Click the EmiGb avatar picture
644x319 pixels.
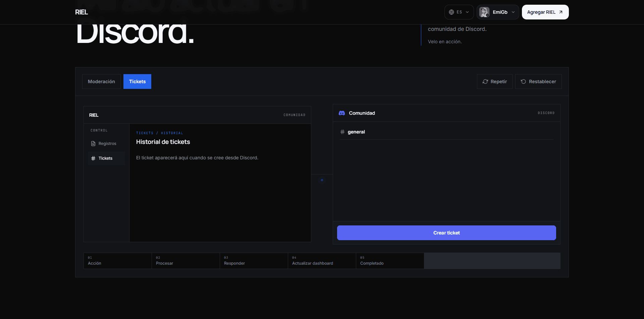tap(484, 12)
